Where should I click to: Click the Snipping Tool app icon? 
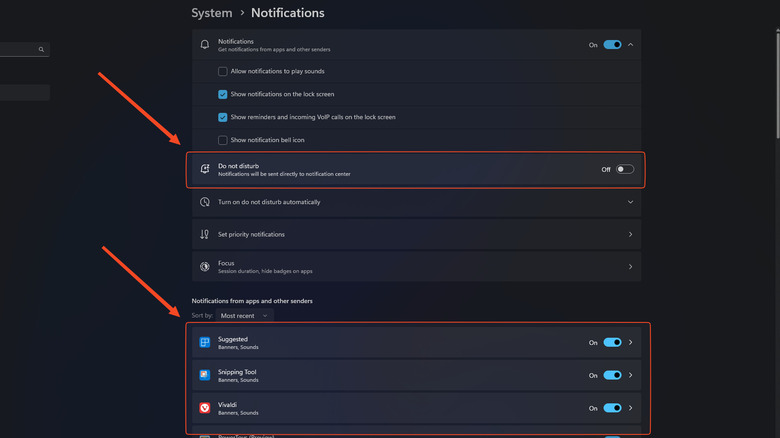click(205, 375)
